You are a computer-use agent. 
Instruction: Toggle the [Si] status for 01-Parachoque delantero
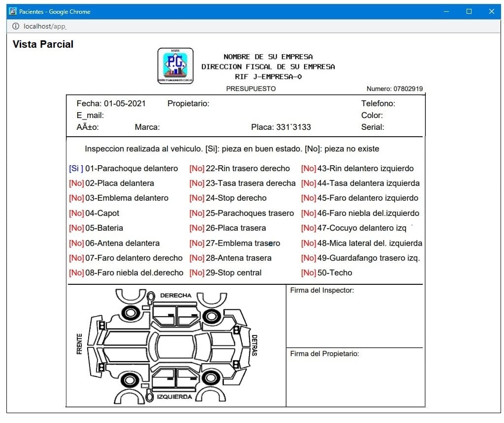[x=76, y=168]
